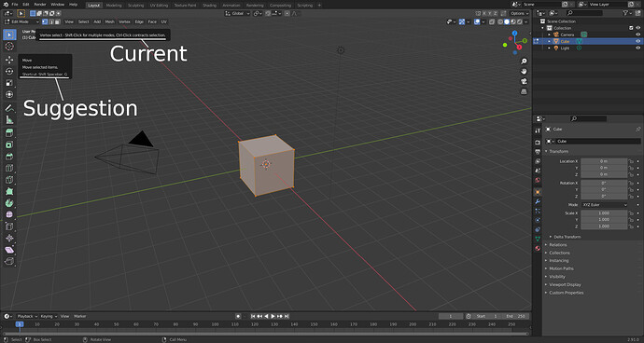Select the Poly Build tool

[x=9, y=191]
